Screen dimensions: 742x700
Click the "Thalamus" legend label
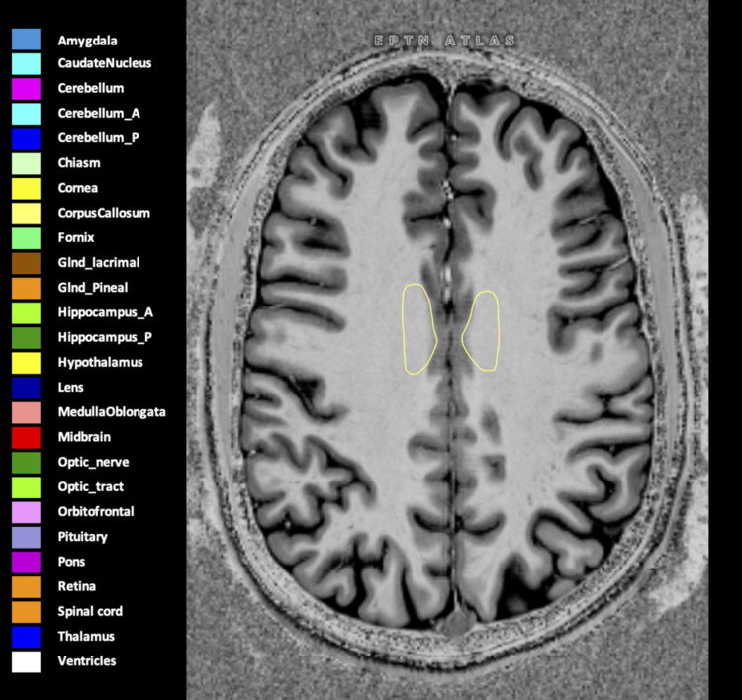pyautogui.click(x=86, y=637)
